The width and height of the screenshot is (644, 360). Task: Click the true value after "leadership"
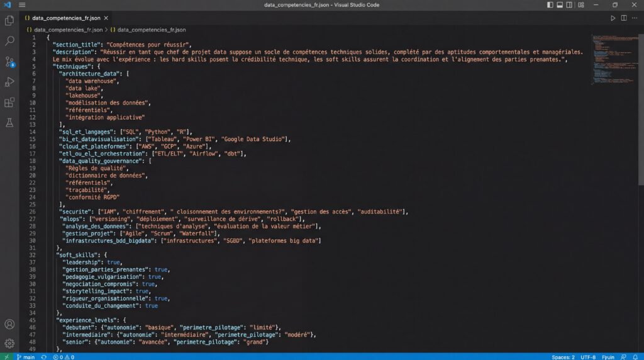point(113,262)
